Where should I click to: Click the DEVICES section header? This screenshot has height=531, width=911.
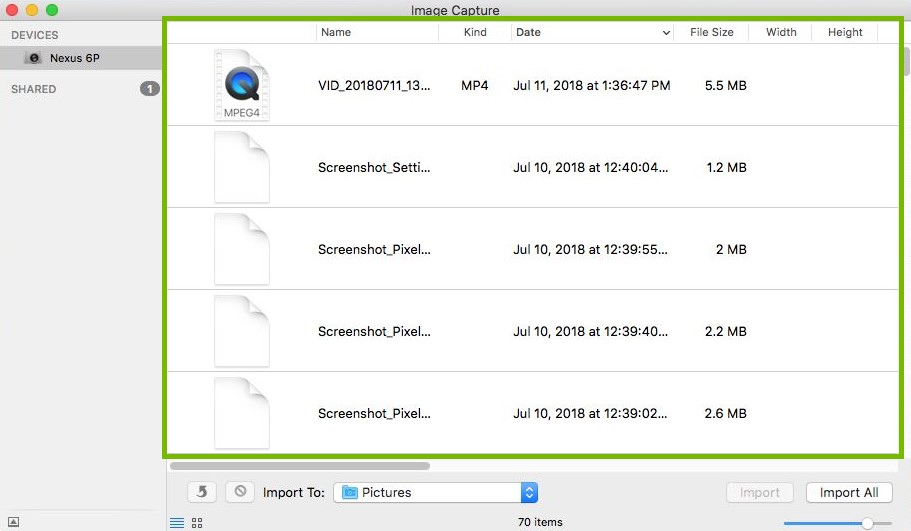point(35,35)
